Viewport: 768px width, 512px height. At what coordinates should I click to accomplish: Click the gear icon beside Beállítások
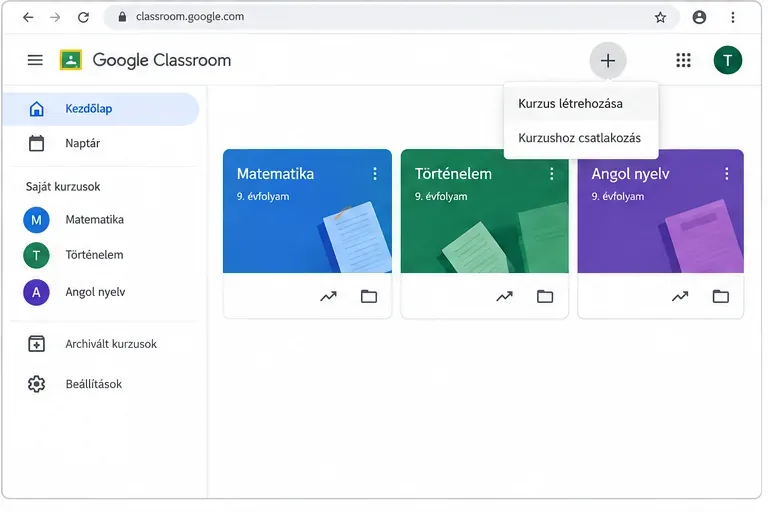click(x=36, y=384)
